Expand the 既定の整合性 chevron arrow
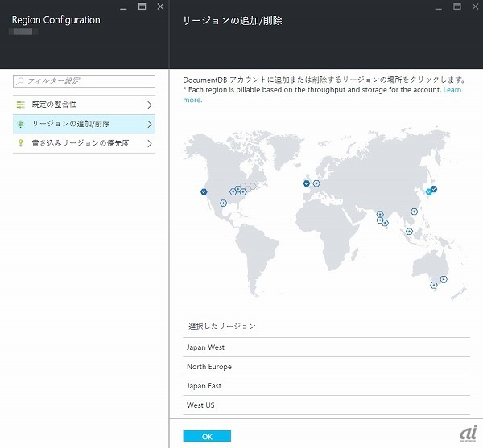Image resolution: width=483 pixels, height=448 pixels. pos(149,105)
